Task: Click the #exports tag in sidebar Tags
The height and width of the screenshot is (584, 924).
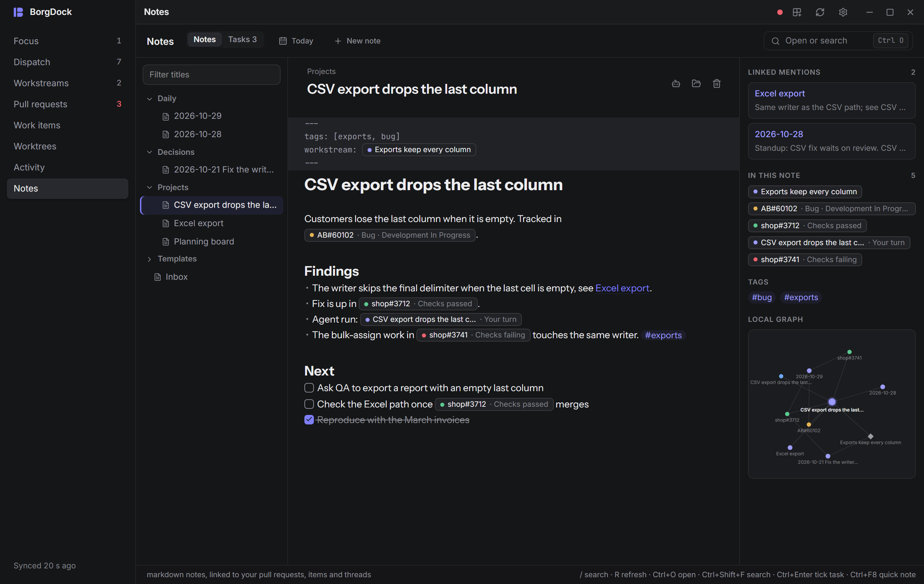Action: (x=801, y=297)
